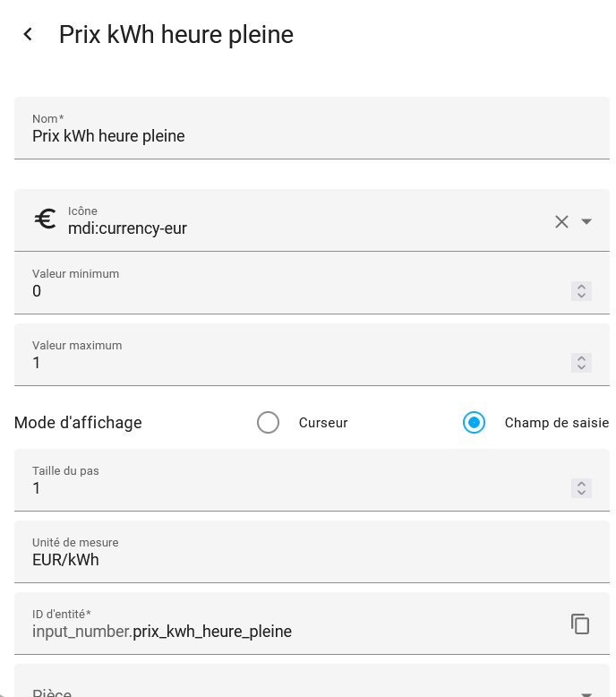Decrease the Taille du pas value

(581, 493)
